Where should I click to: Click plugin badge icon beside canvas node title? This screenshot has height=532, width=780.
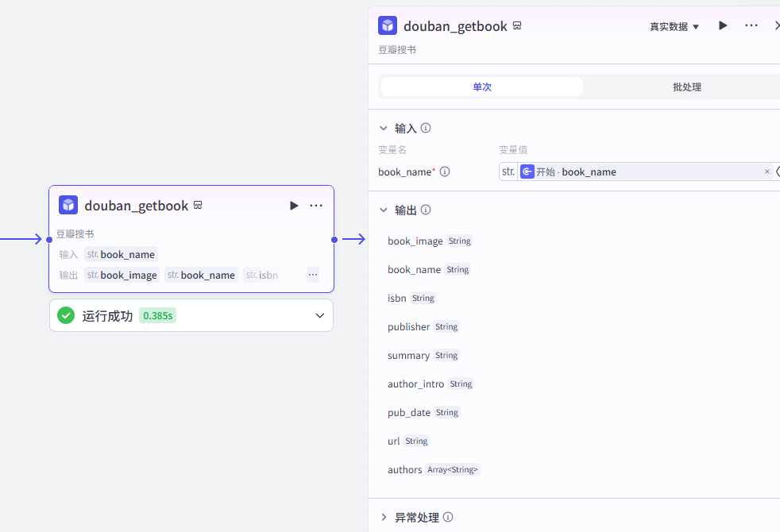pos(198,205)
